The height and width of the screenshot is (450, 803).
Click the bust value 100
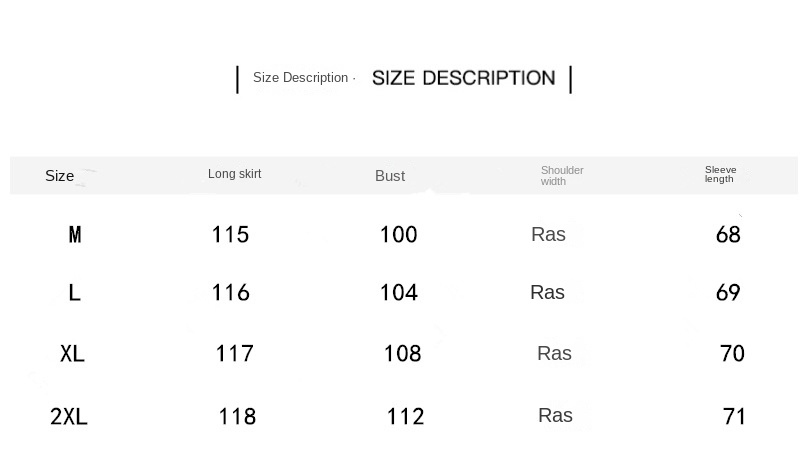coord(398,235)
